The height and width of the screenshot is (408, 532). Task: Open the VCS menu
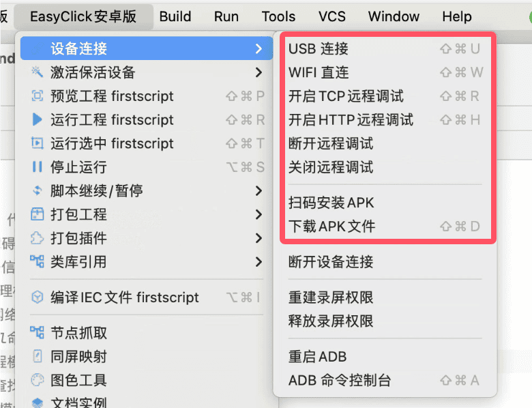point(332,16)
